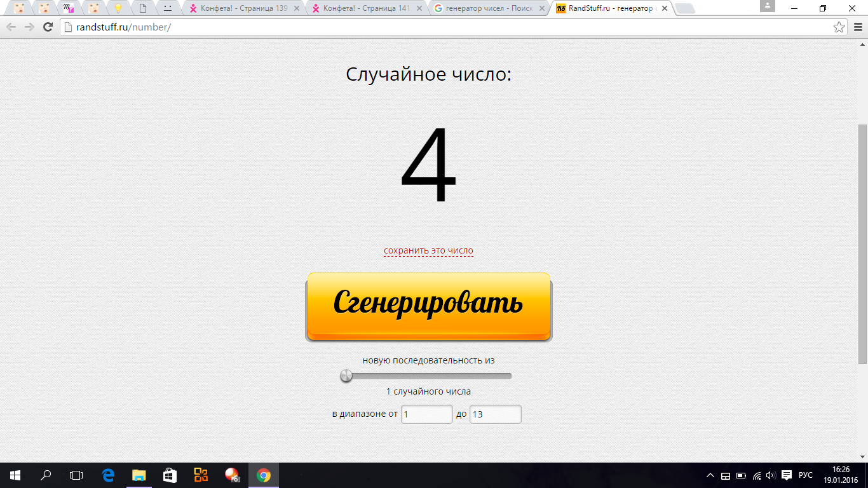Click the taskbar search magnifier icon
Screen dimensions: 868x488
pos(46,475)
